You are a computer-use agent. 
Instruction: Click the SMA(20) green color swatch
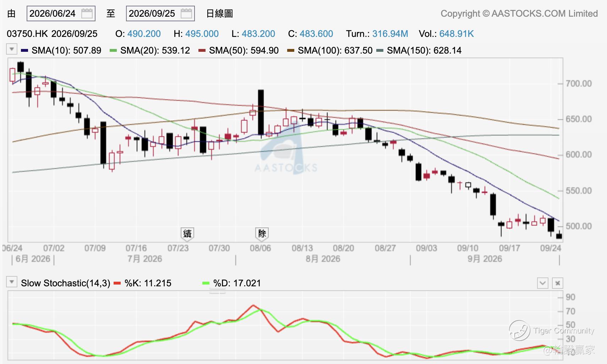pyautogui.click(x=113, y=50)
